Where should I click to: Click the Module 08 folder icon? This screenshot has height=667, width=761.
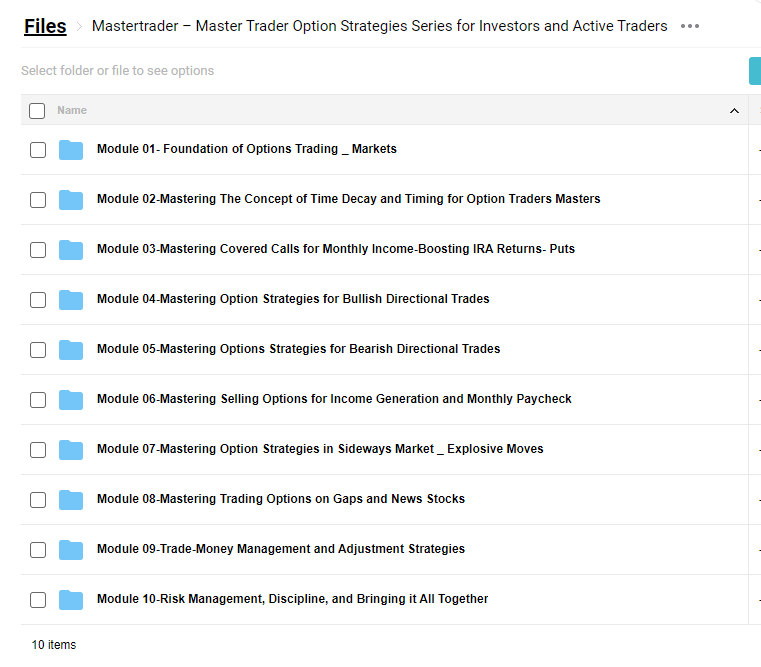tap(71, 500)
